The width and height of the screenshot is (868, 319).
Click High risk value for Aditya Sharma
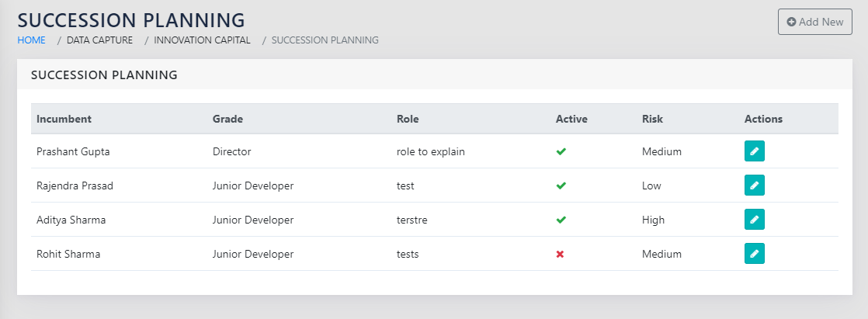point(653,220)
